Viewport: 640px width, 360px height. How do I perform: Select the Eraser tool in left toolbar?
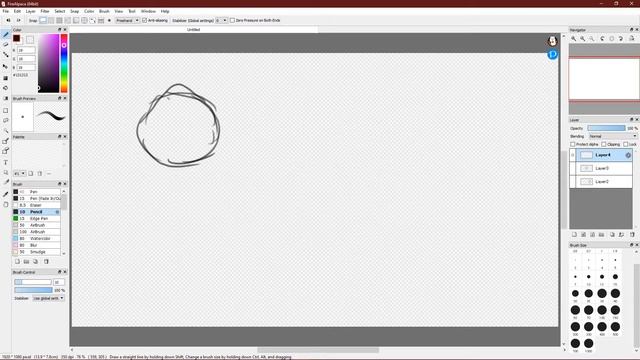[x=6, y=44]
